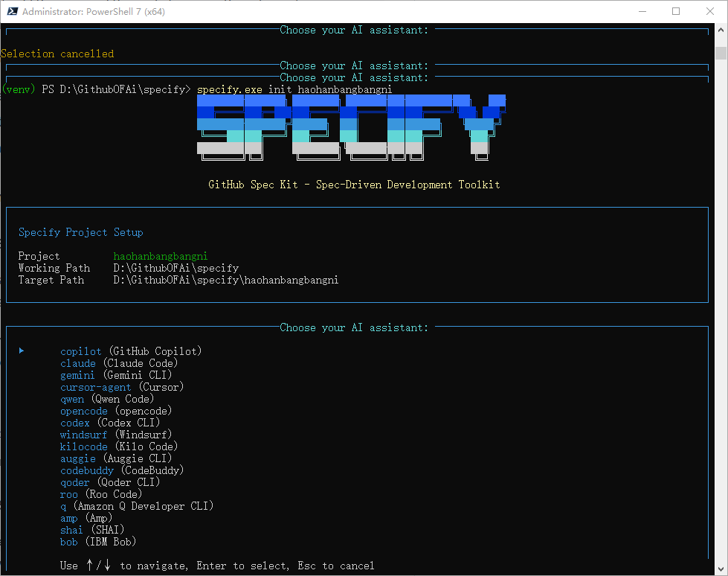Select the claude (Claude Code) option

119,363
